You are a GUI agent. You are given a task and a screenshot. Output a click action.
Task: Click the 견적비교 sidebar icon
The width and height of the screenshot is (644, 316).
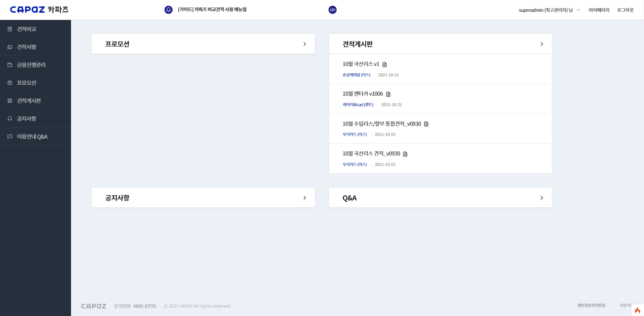(x=10, y=29)
